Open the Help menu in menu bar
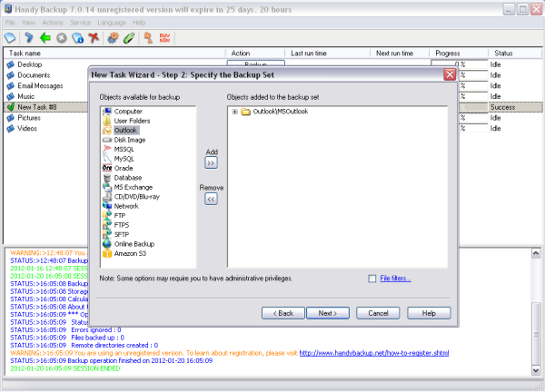 (x=139, y=23)
